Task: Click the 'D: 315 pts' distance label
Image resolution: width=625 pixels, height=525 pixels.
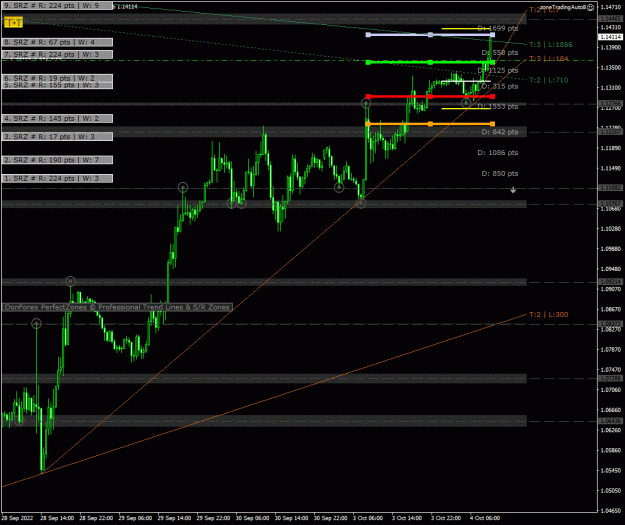Action: tap(500, 87)
